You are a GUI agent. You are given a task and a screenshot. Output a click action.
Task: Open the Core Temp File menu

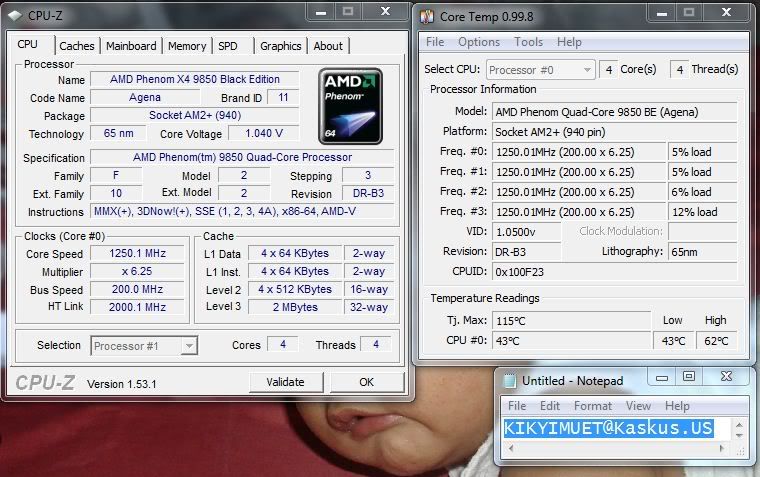coord(435,42)
